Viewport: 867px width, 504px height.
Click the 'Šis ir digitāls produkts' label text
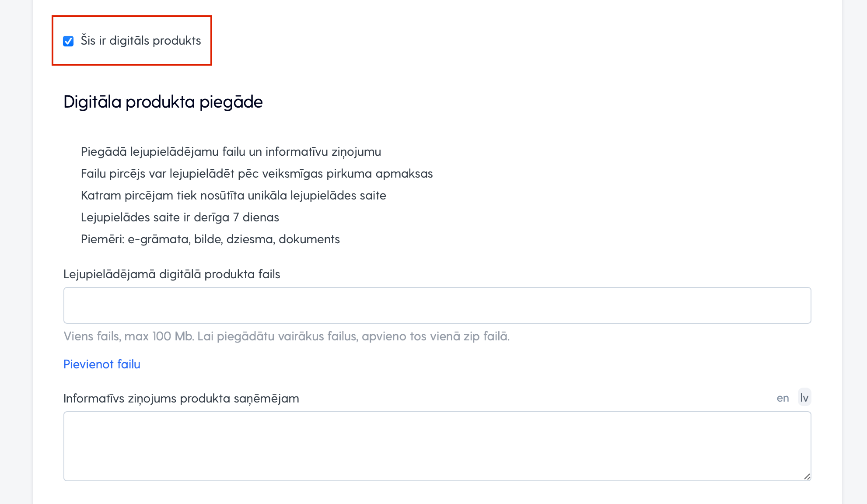[141, 41]
